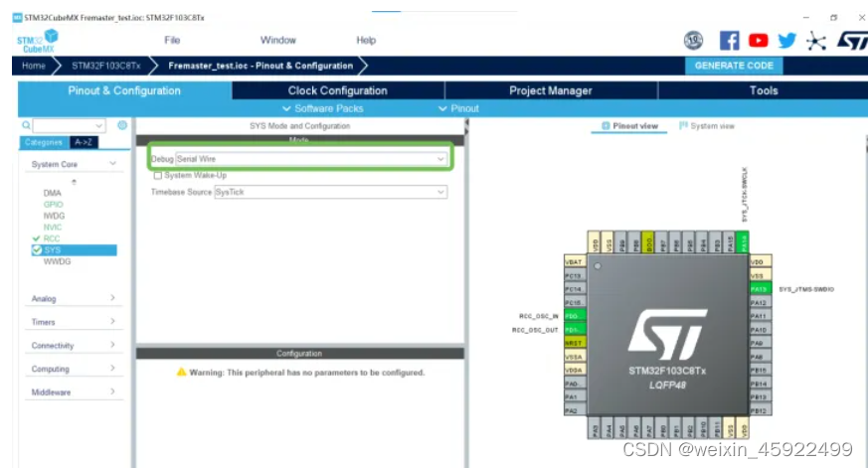Click the STM32F103C8Tx breadcrumb
Screen dimensions: 868x468
(106, 66)
